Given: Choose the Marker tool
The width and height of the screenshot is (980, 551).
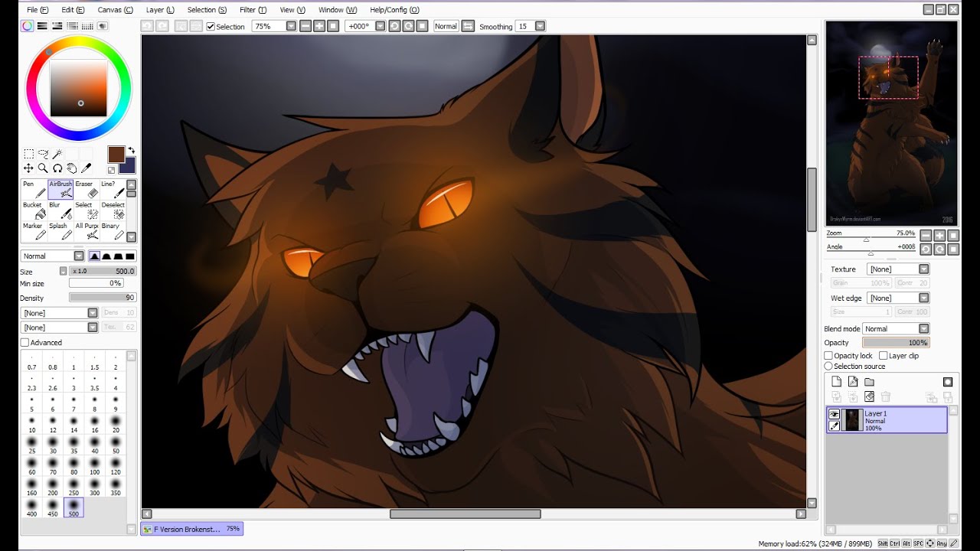Looking at the screenshot, I should [34, 231].
